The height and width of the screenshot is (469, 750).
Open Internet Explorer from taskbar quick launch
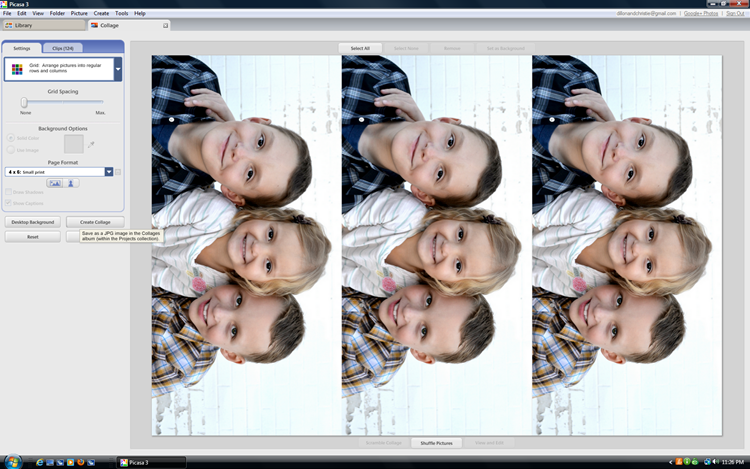pos(40,462)
